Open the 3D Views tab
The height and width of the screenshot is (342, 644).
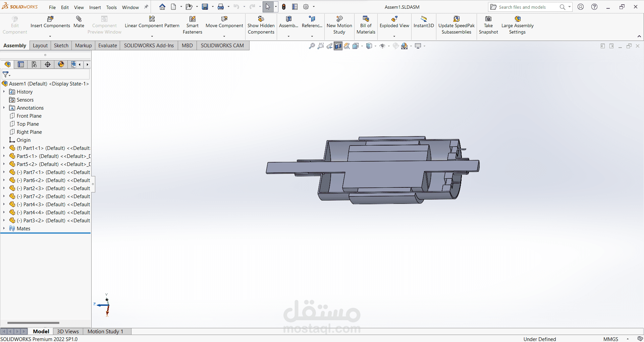[x=68, y=331]
